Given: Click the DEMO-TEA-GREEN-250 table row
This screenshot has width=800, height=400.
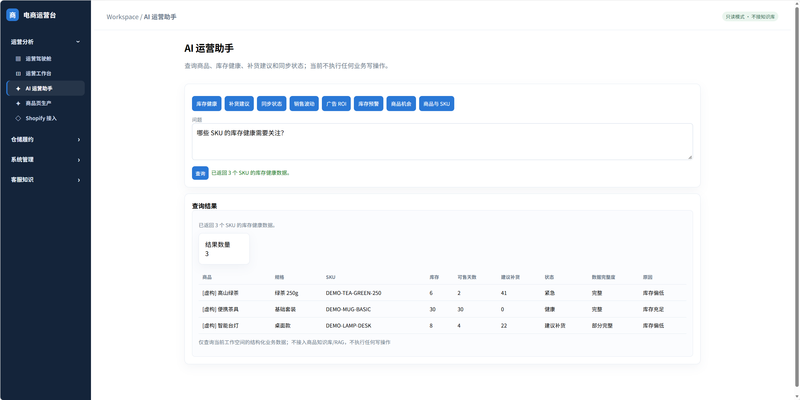Looking at the screenshot, I should 442,293.
